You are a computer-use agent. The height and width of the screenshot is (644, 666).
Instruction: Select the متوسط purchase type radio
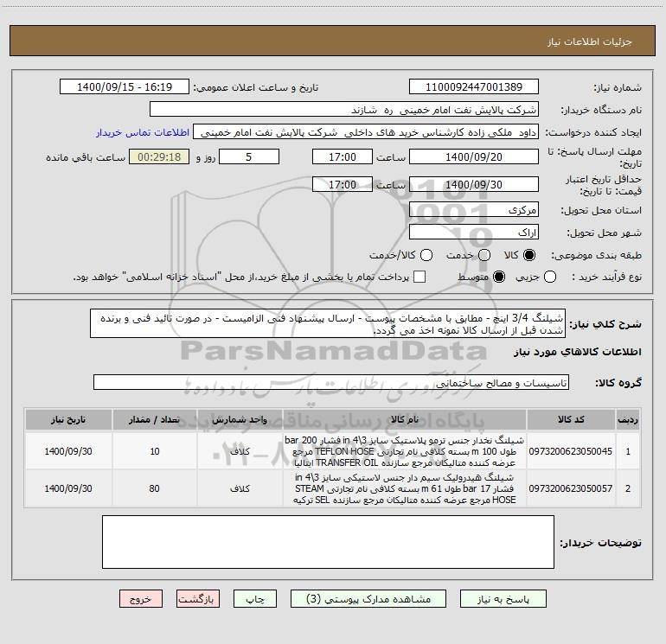pyautogui.click(x=499, y=277)
